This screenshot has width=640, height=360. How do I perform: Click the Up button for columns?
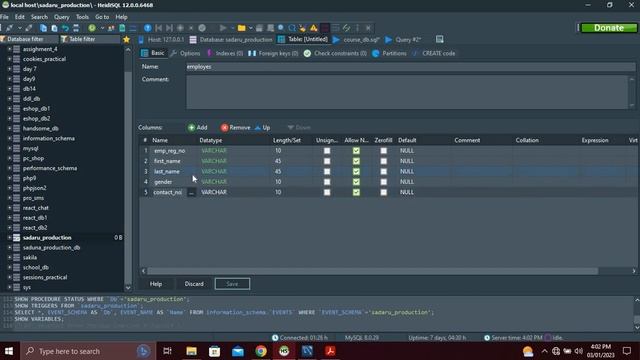(x=262, y=128)
